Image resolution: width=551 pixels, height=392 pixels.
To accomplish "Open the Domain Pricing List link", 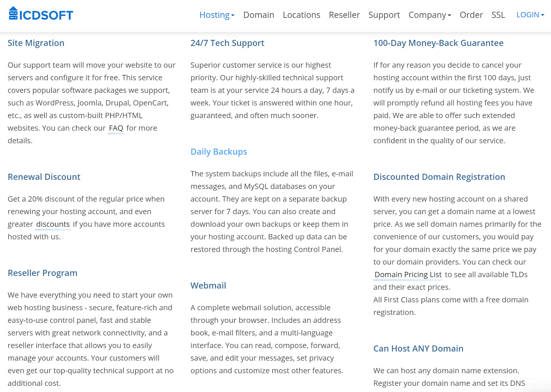I will click(x=408, y=275).
